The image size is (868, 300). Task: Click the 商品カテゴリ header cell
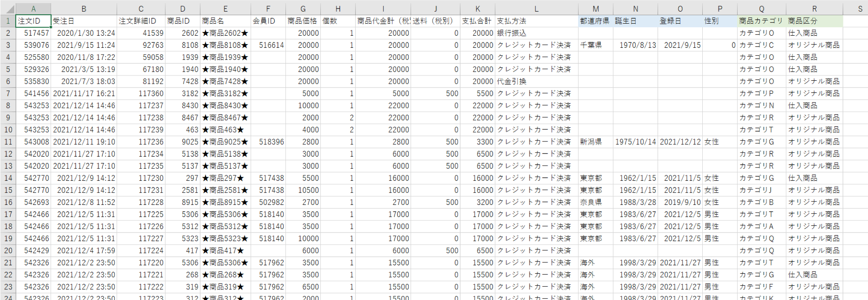[x=761, y=21]
